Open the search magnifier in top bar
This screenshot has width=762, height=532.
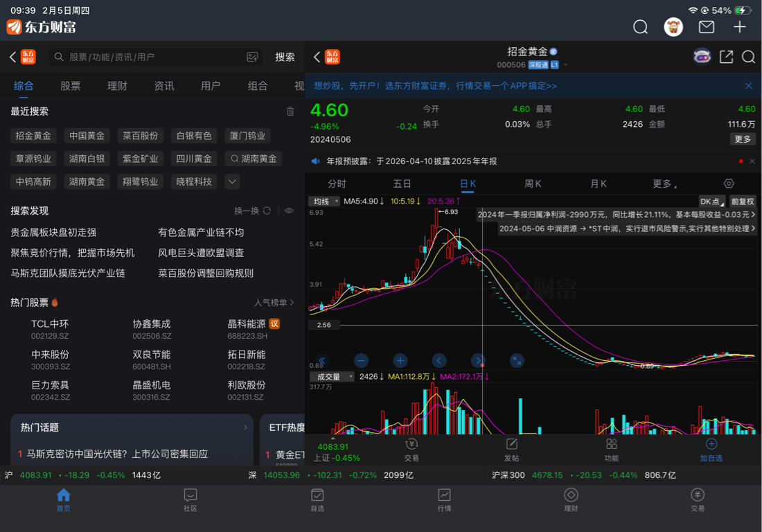(x=640, y=27)
